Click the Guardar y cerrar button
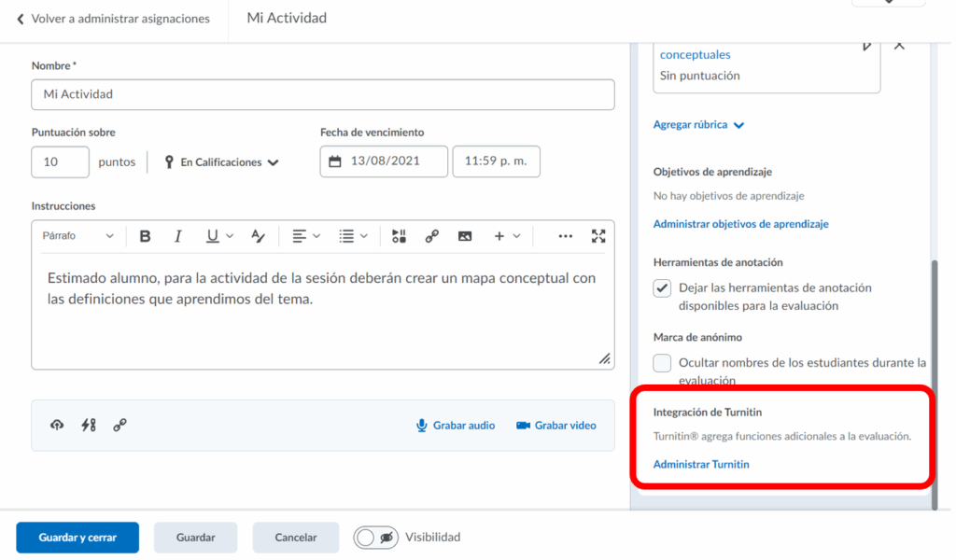Image resolution: width=956 pixels, height=560 pixels. 77,538
